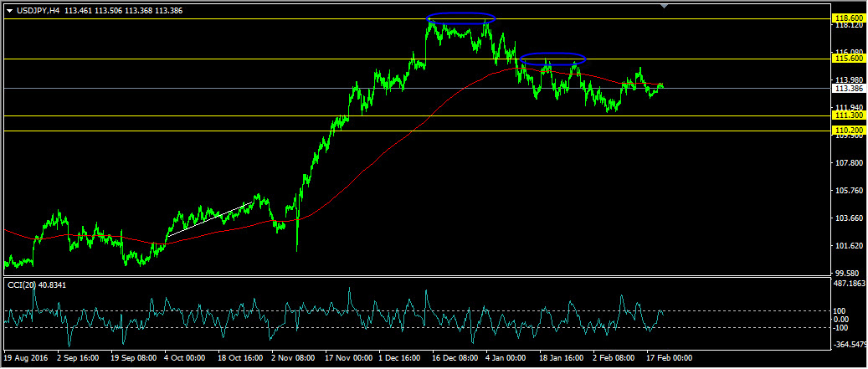Select the blue ellipse at the 118.600 tops

click(460, 18)
